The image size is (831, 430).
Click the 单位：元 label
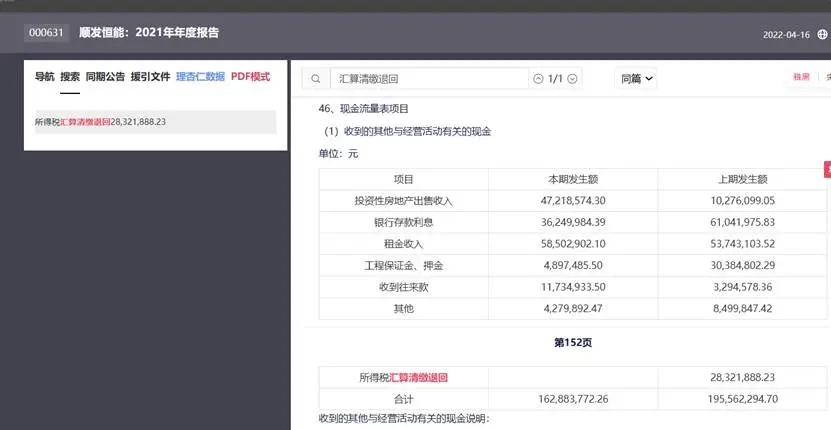pos(338,154)
